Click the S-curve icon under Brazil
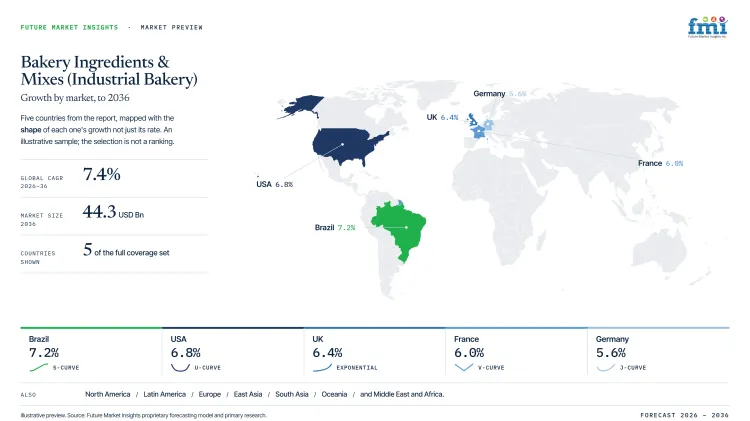The image size is (750, 421). (x=38, y=367)
